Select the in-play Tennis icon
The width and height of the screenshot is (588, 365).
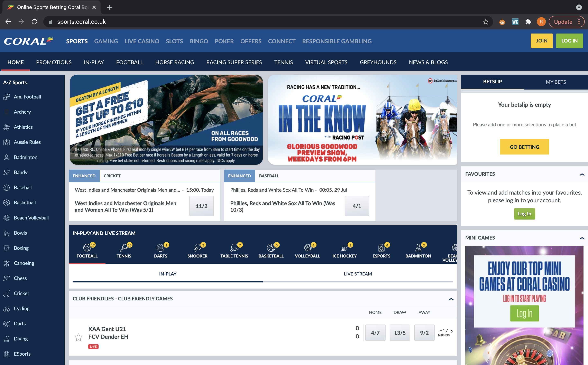(x=124, y=247)
